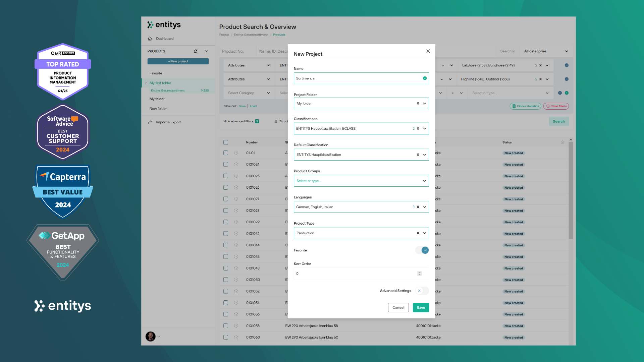Click the table column settings gear icon
Viewport: 644px width, 362px height.
pyautogui.click(x=562, y=142)
